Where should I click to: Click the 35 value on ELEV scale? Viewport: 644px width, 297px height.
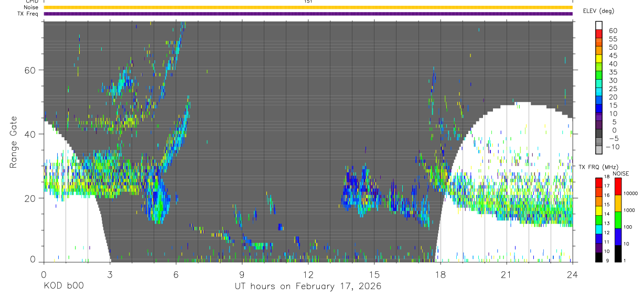[x=613, y=72]
